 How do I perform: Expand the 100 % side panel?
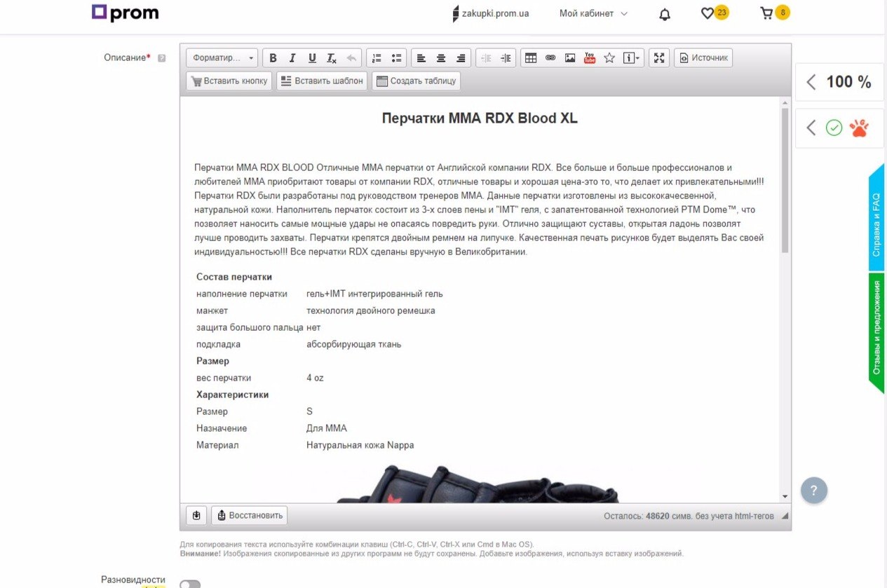coord(840,82)
